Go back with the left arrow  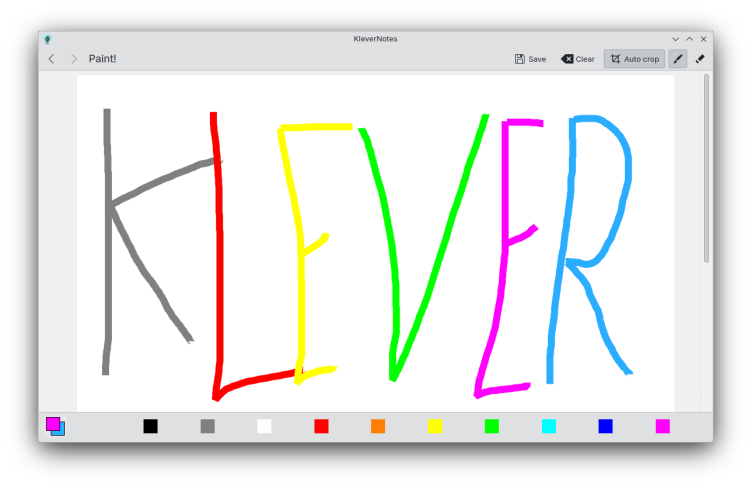(x=52, y=59)
